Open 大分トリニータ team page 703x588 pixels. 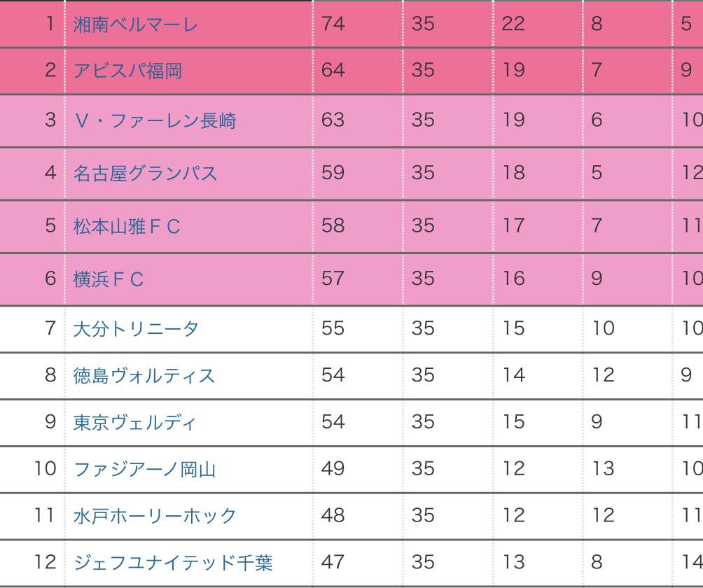tap(136, 329)
